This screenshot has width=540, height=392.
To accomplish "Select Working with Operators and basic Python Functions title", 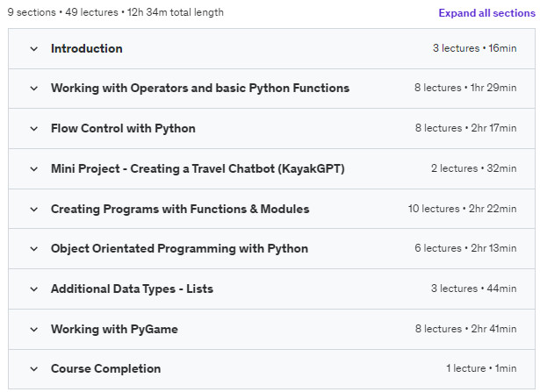I will tap(200, 88).
